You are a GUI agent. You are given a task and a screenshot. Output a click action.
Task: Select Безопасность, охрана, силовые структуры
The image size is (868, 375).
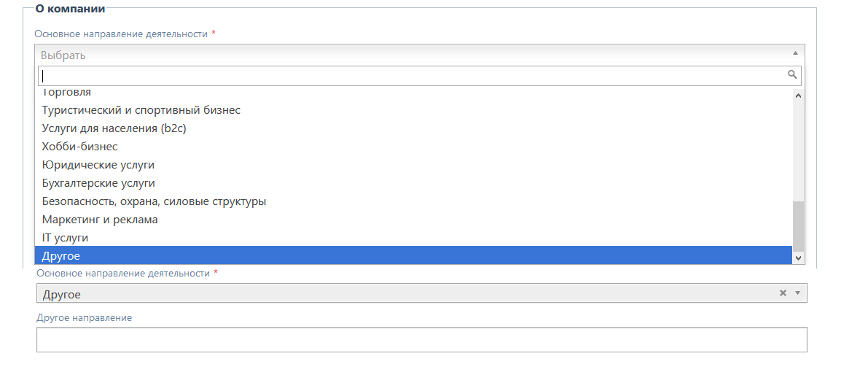[x=154, y=201]
